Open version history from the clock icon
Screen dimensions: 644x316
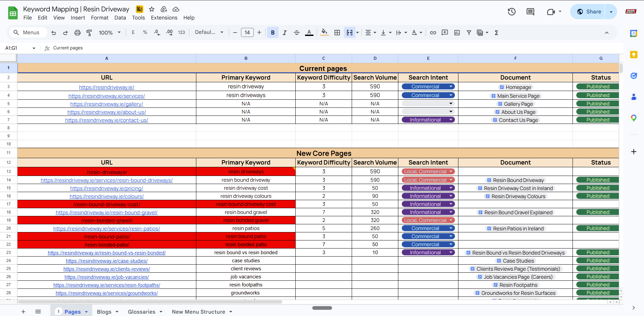point(511,11)
